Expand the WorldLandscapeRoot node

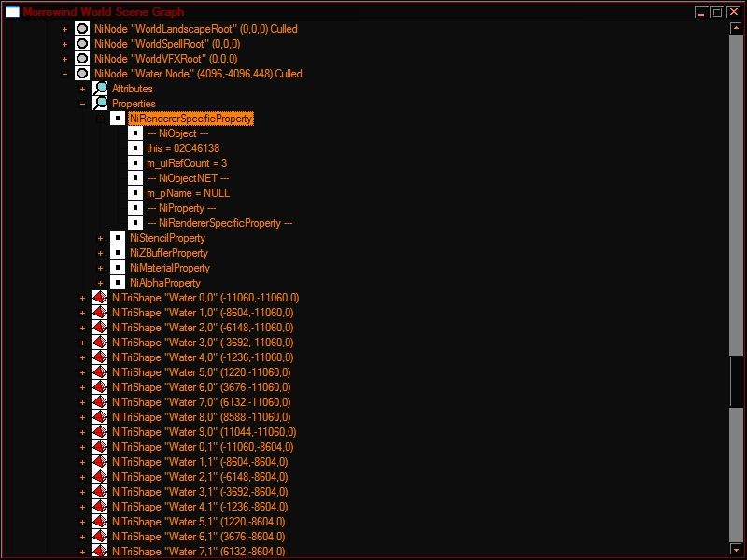64,29
